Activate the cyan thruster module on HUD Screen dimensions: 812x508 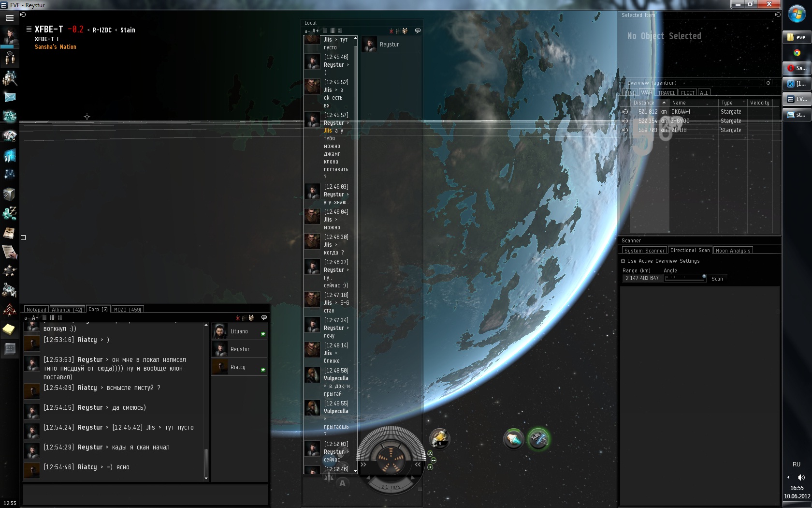(513, 439)
